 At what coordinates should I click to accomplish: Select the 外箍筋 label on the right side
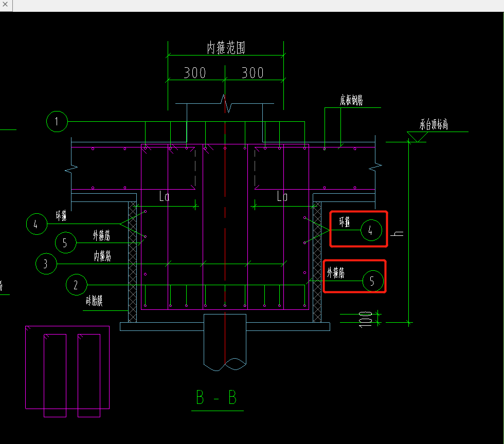point(336,273)
